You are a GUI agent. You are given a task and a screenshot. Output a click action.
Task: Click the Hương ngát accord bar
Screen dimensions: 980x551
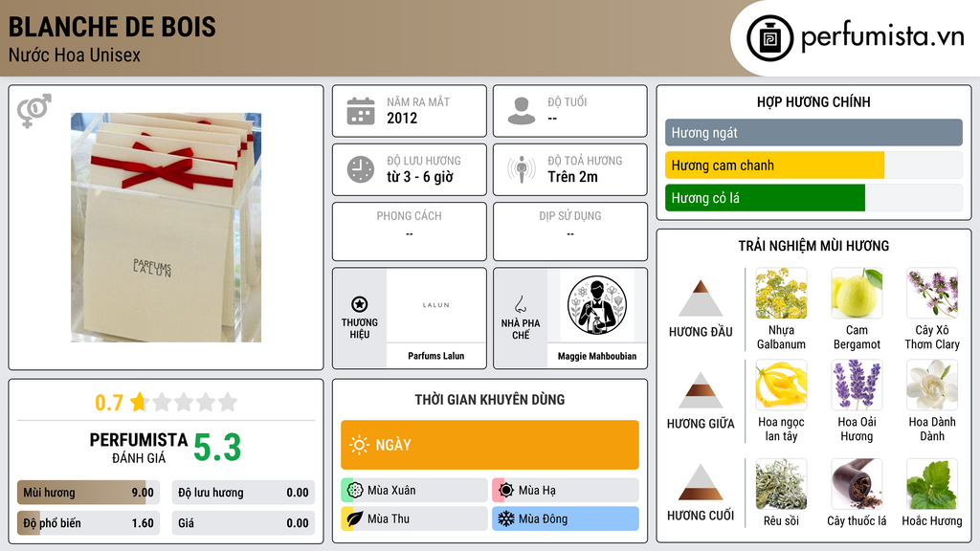coord(813,132)
